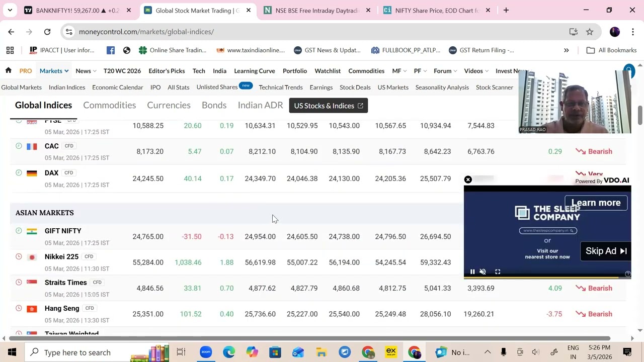Open File Explorer from the taskbar
This screenshot has width=644, height=362.
(321, 352)
